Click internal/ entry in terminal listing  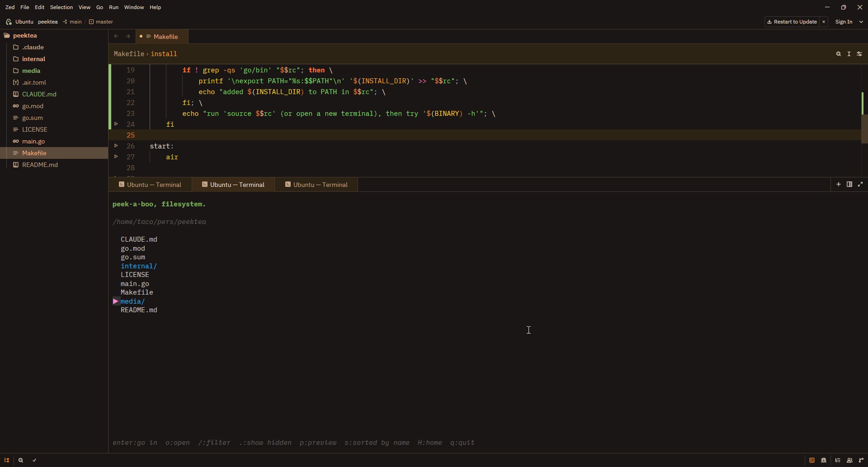139,266
